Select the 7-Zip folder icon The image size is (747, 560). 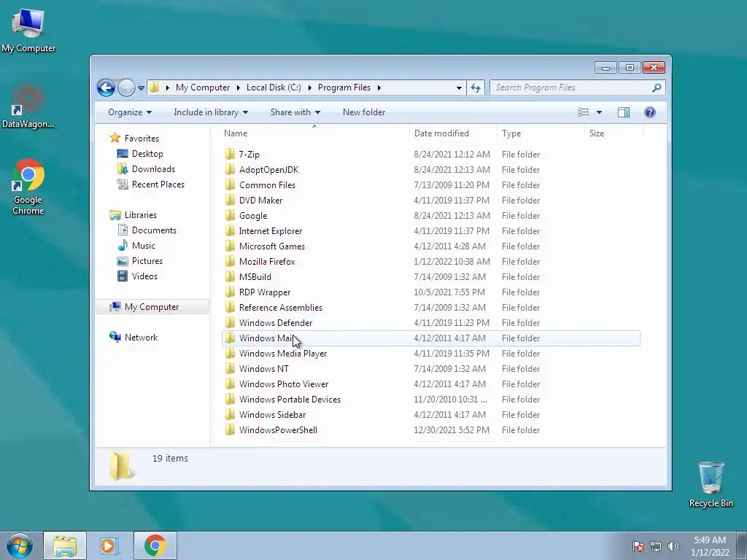click(230, 154)
